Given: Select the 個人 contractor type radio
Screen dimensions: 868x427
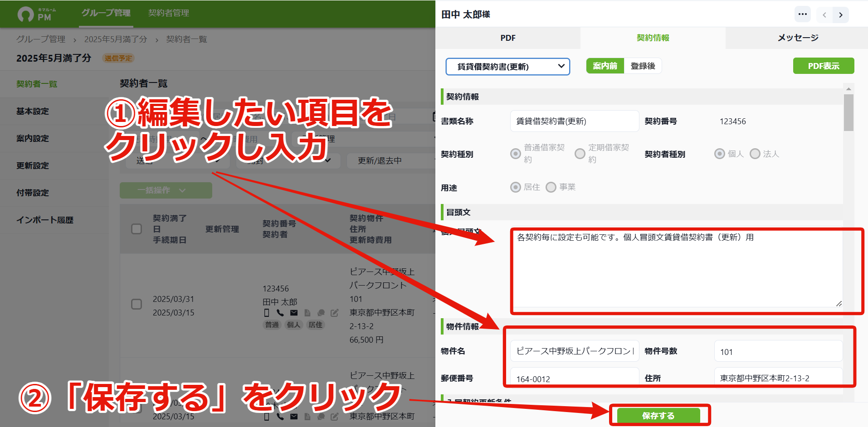Looking at the screenshot, I should [720, 154].
